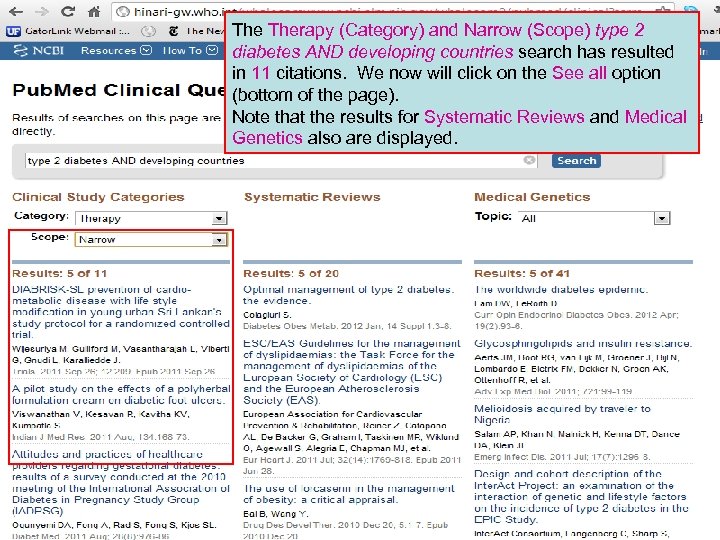Open the ESC/EAS Guidelines dyslipidaemias article
This screenshot has height=540, width=720.
click(352, 371)
